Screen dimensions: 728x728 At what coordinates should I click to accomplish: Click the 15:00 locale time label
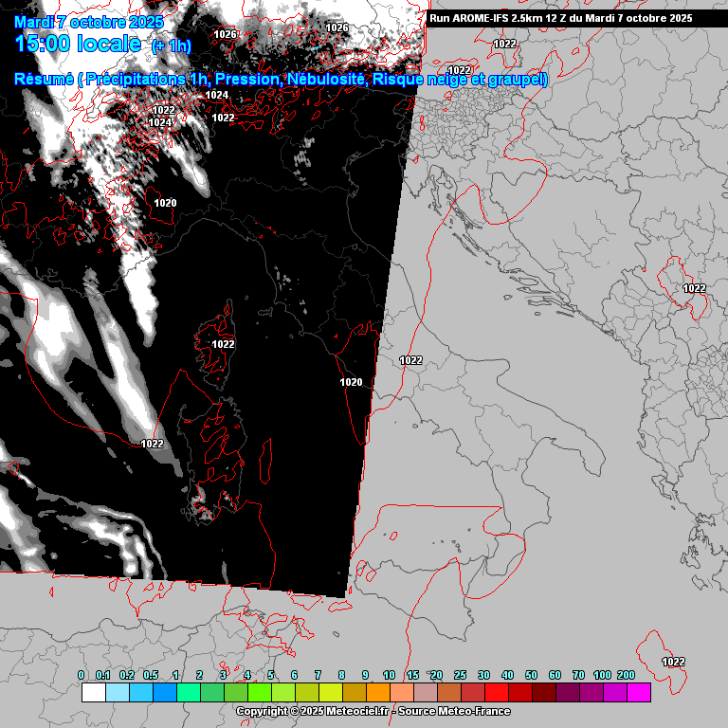(x=79, y=44)
